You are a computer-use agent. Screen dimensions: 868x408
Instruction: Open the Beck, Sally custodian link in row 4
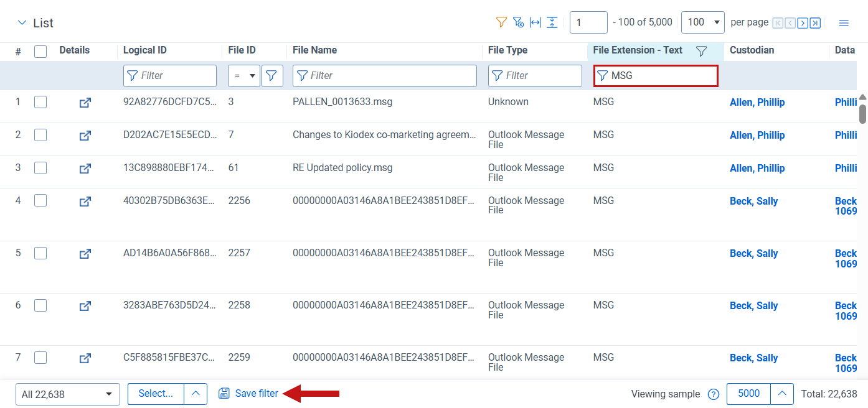pyautogui.click(x=753, y=202)
